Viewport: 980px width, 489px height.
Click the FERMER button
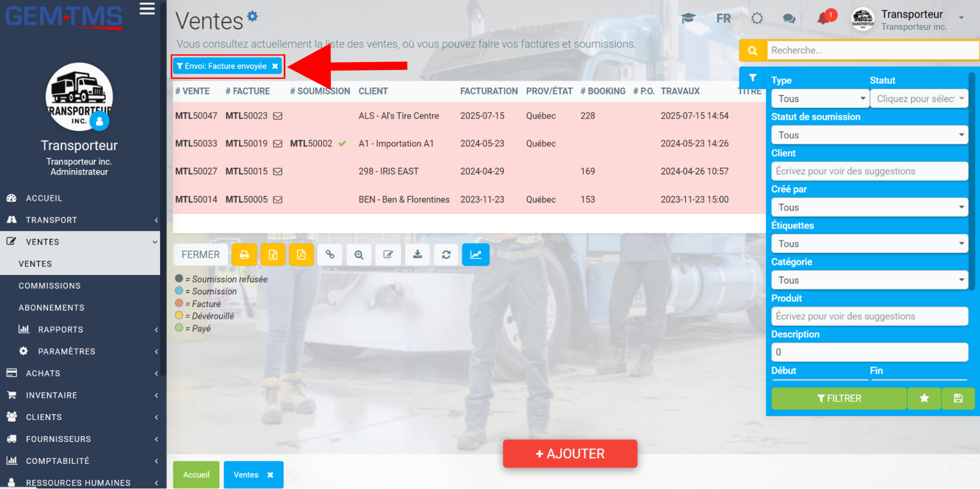click(200, 255)
